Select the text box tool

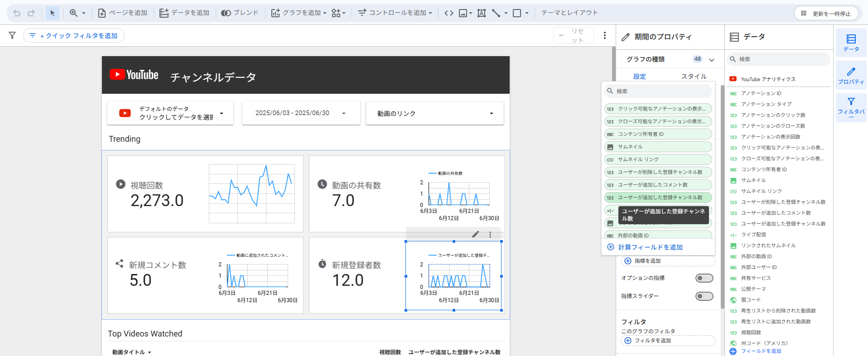tap(482, 13)
